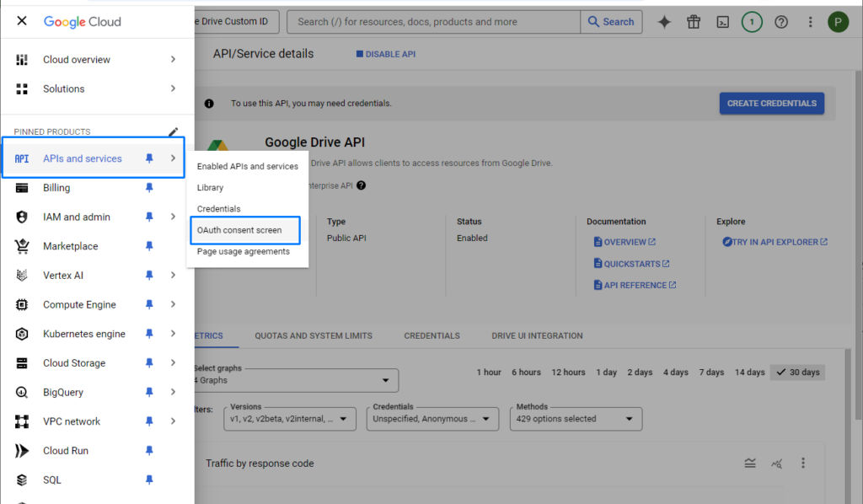Unpin Marketplace from pinned products
The image size is (863, 504).
(149, 246)
